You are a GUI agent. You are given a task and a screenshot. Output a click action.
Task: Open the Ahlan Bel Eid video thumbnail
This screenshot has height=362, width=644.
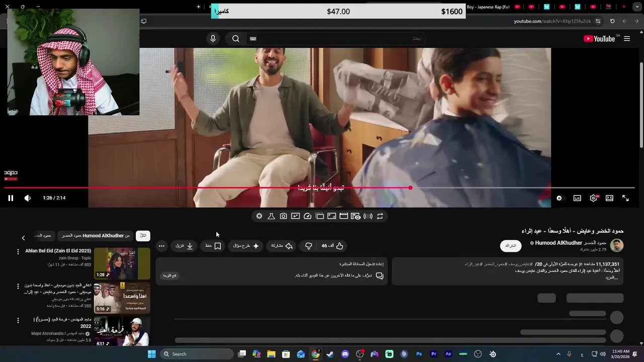[122, 263]
